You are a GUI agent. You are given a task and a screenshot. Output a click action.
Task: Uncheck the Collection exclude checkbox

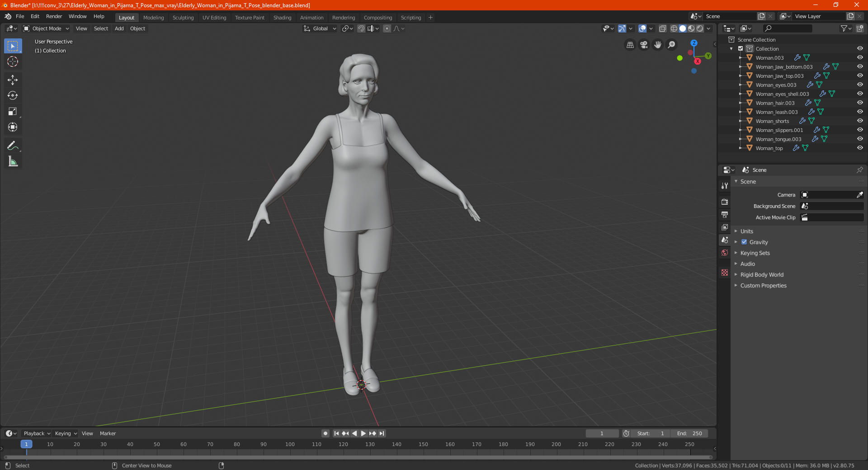pyautogui.click(x=741, y=48)
